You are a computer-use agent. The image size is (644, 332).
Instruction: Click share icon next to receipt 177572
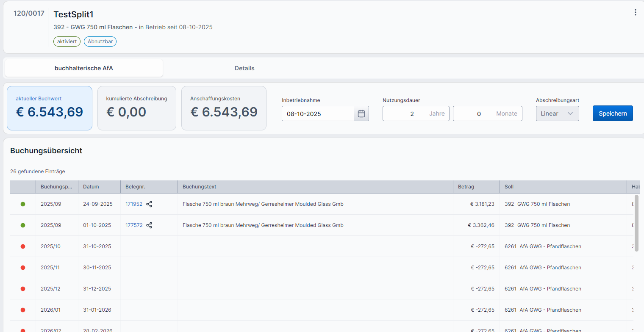(x=149, y=225)
